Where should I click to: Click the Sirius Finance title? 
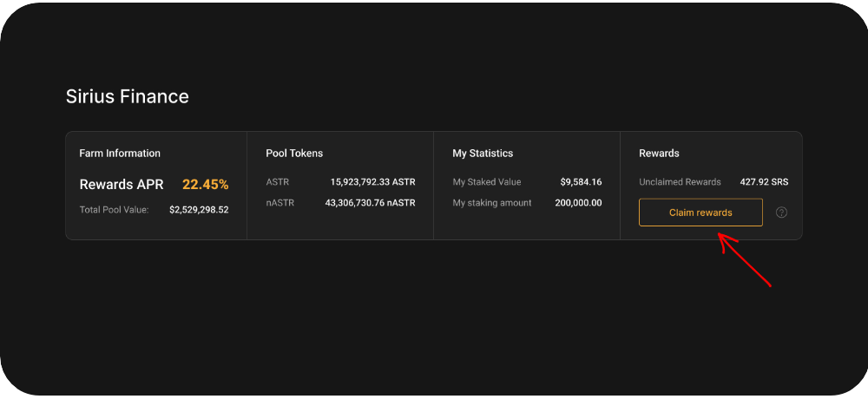[x=128, y=96]
